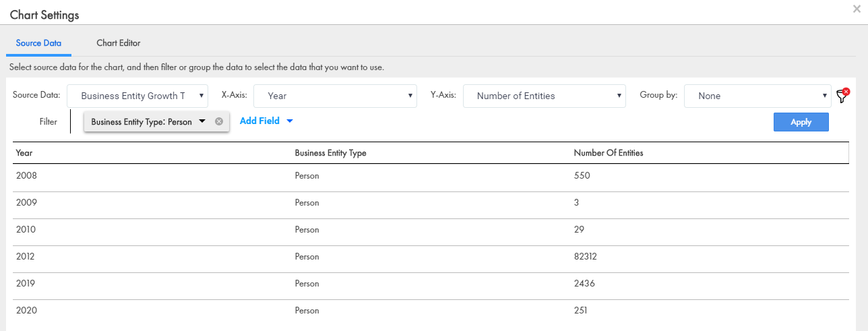Click the 82312 entities value cell
This screenshot has height=331, width=868.
pyautogui.click(x=585, y=257)
